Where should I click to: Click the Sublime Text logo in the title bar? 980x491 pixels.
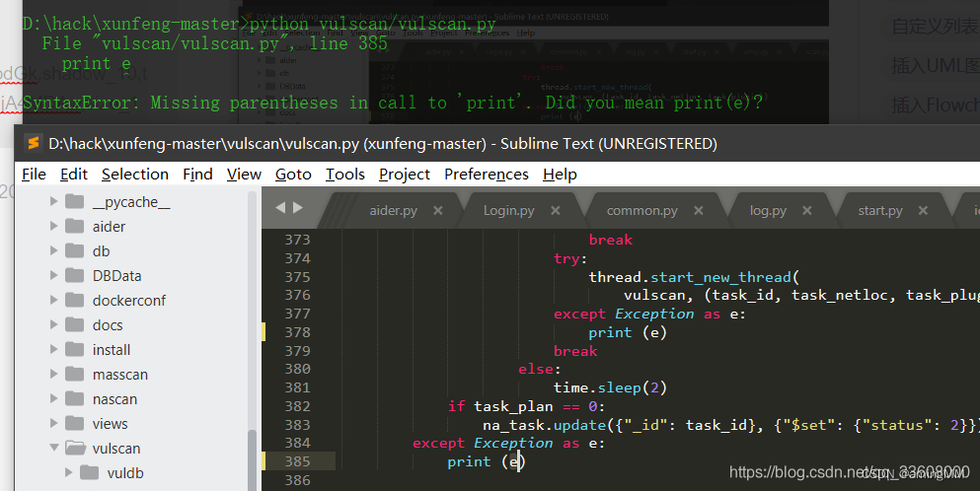pos(34,144)
